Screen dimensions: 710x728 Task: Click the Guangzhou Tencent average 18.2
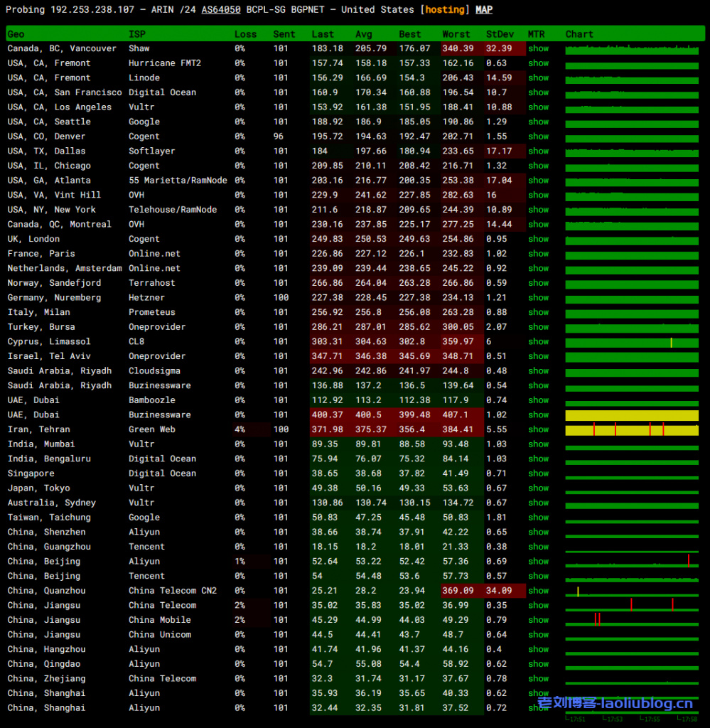366,547
